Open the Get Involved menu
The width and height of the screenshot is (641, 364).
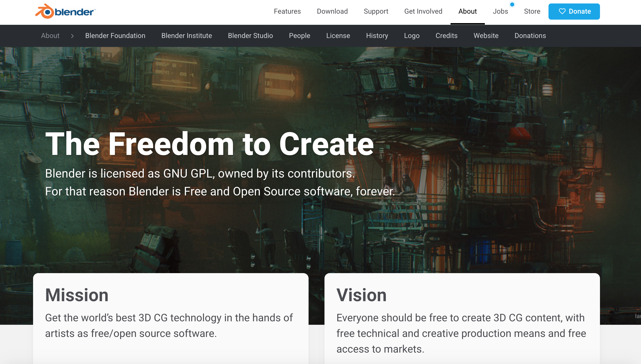pyautogui.click(x=423, y=11)
